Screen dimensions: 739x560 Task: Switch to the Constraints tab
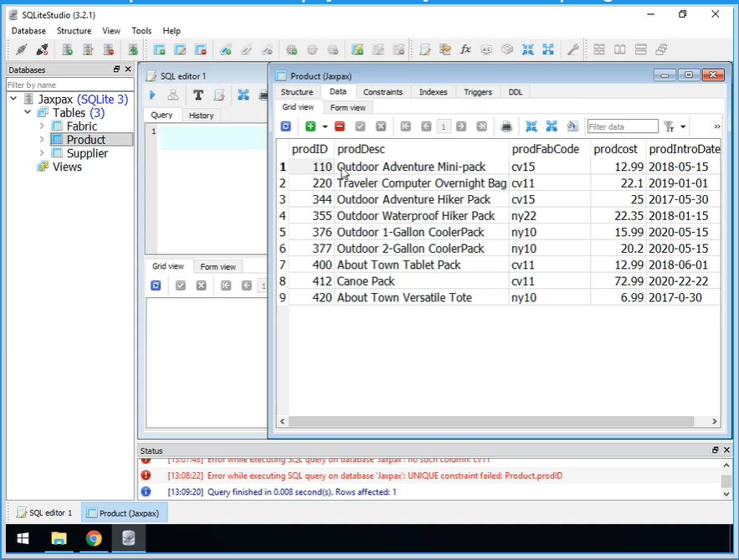(382, 92)
